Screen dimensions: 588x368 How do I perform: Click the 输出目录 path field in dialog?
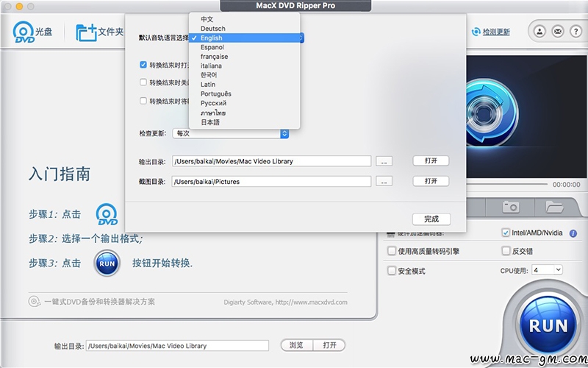[x=271, y=161]
